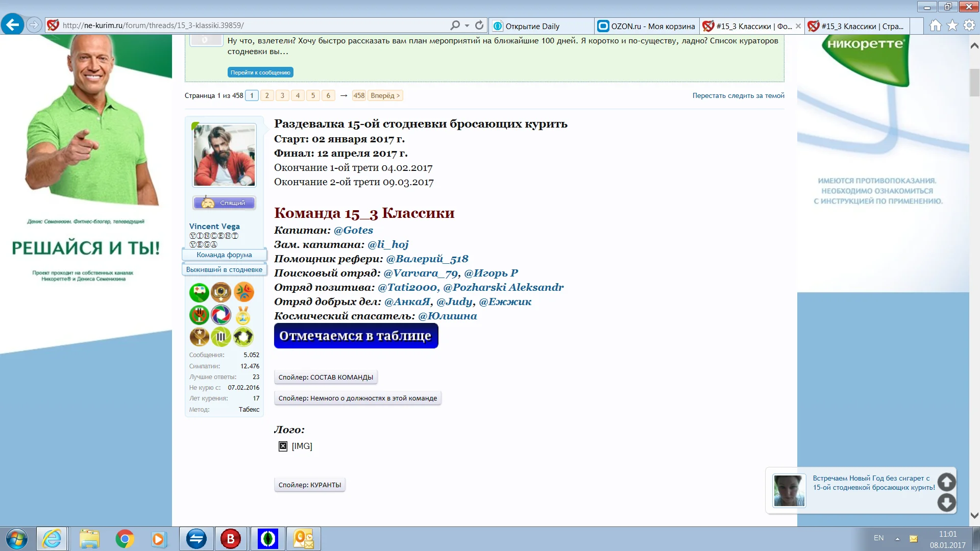The width and height of the screenshot is (980, 551).
Task: Expand the КУРАНТЫ spoiler
Action: click(309, 485)
